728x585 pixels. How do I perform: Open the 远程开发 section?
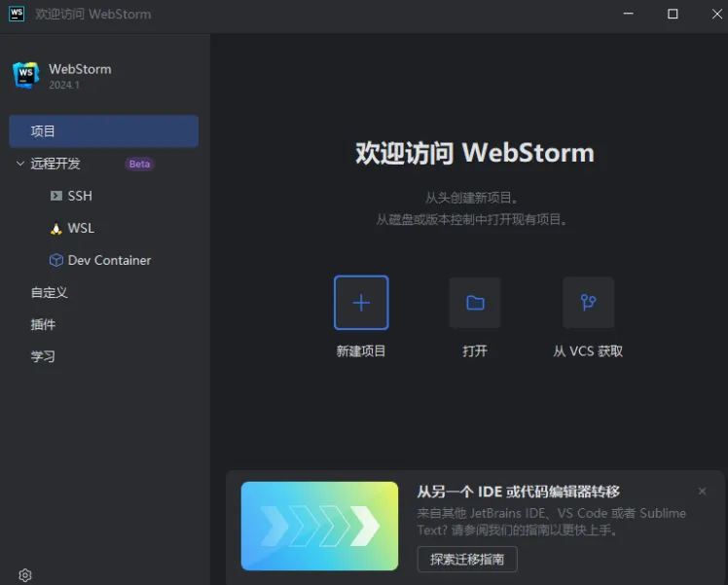pos(55,164)
